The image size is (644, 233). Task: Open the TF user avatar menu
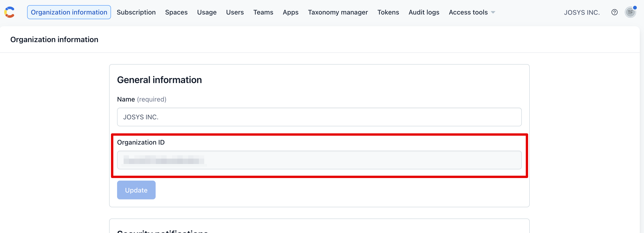tap(630, 12)
